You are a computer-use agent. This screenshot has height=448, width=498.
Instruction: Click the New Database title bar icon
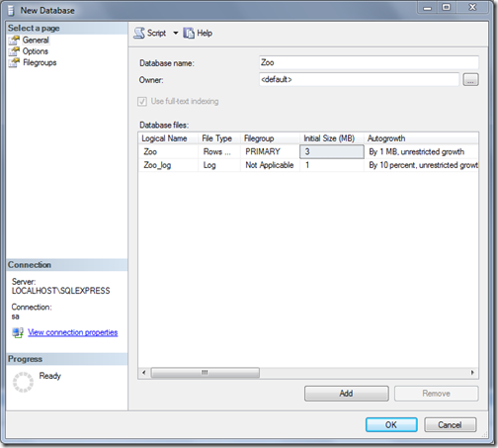(x=11, y=11)
